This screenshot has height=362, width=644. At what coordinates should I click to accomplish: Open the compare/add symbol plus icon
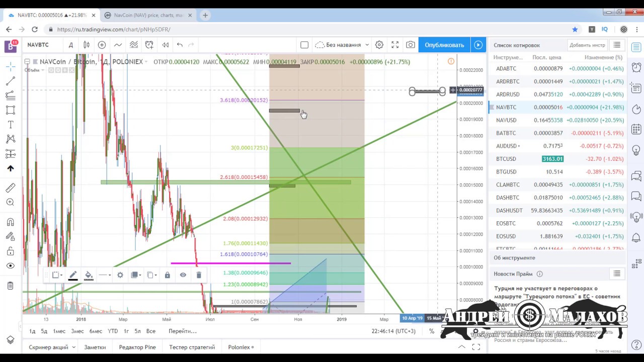(102, 45)
